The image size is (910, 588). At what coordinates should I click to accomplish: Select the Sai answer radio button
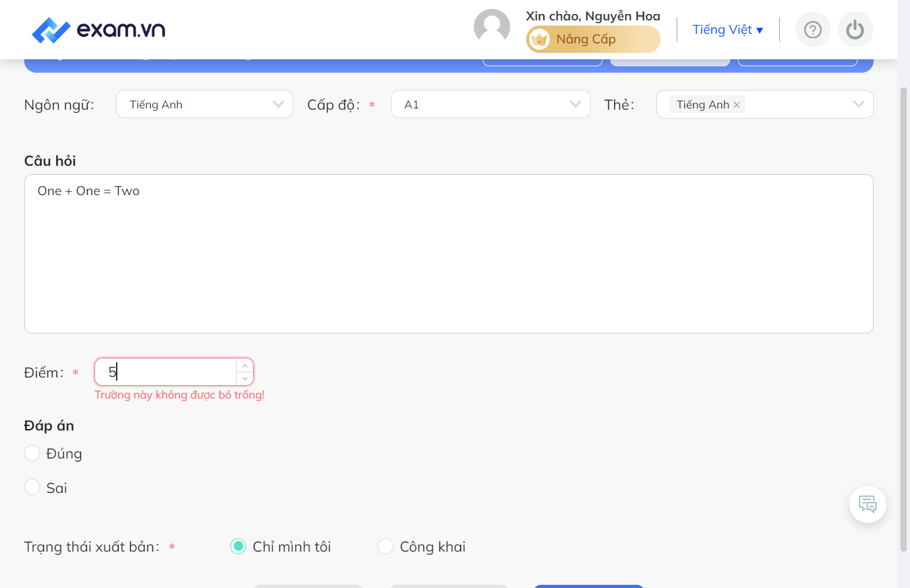coord(32,487)
